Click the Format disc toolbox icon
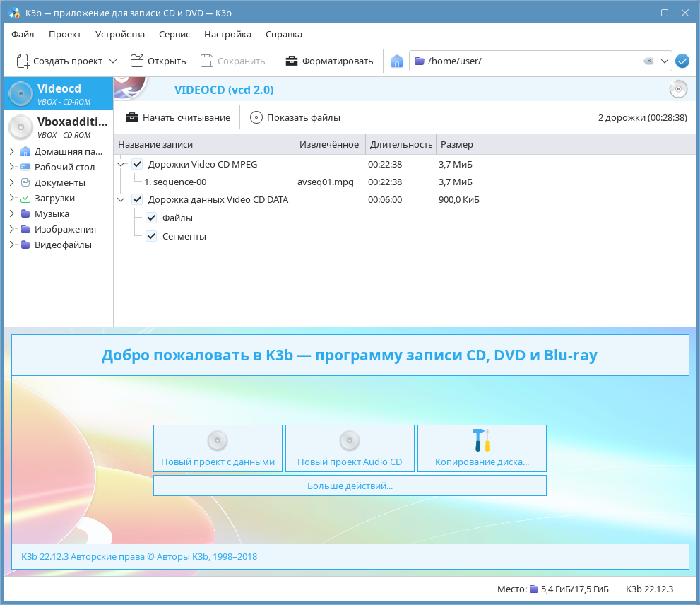 coord(292,61)
